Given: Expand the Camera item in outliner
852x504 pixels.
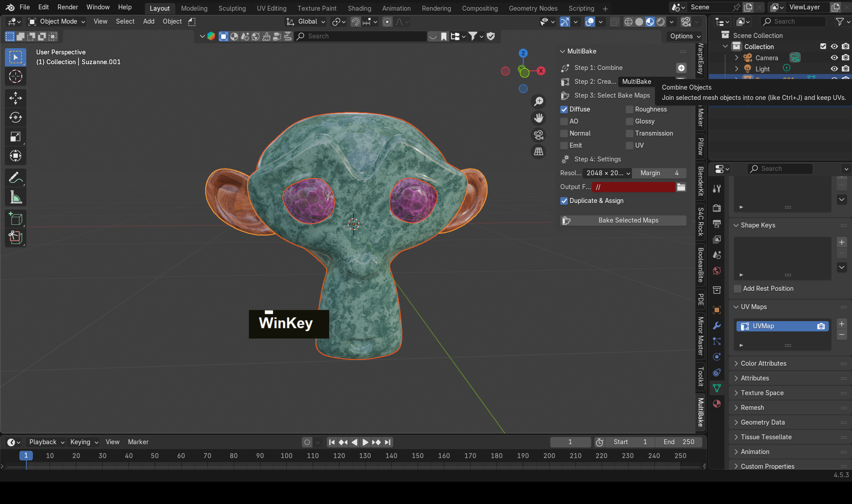Looking at the screenshot, I should click(x=736, y=58).
